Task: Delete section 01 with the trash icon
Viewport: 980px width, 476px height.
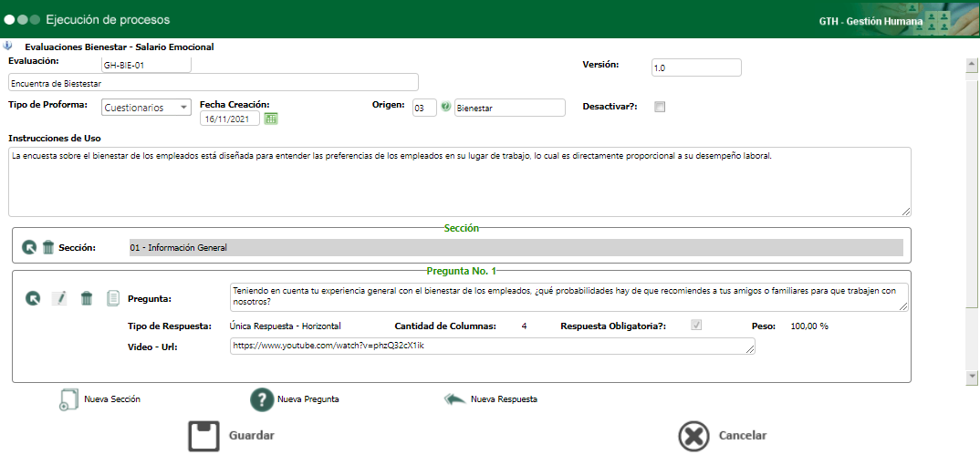Action: click(48, 247)
